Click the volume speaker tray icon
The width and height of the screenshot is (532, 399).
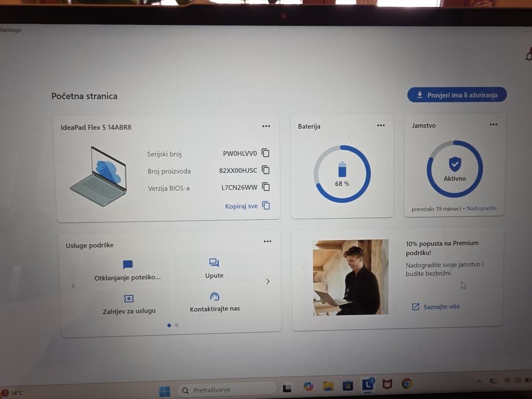point(518,380)
